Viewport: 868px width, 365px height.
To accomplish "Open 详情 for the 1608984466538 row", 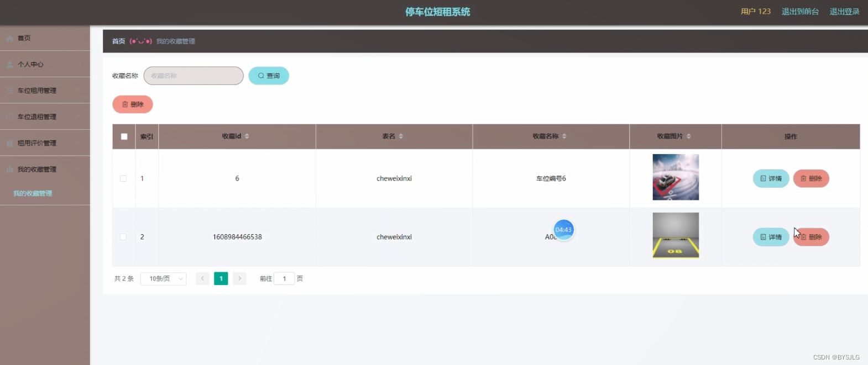I will (x=771, y=237).
